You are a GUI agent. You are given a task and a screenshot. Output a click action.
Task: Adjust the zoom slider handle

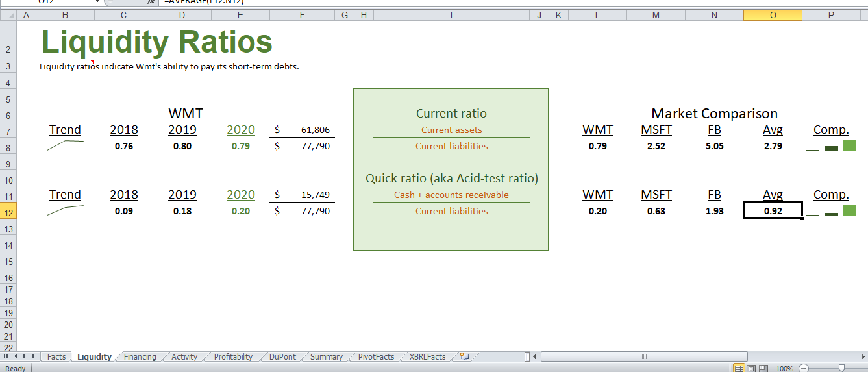[841, 368]
